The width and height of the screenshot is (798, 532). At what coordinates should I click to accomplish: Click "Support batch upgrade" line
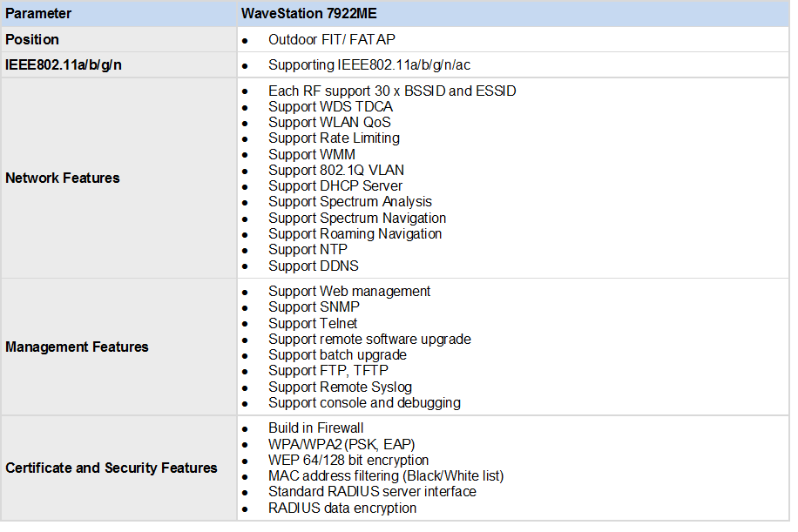[x=338, y=355]
